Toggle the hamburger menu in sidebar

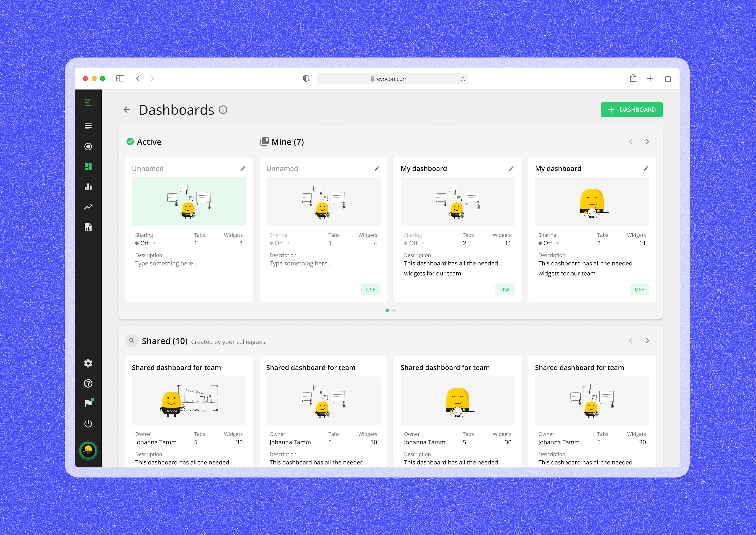click(88, 103)
